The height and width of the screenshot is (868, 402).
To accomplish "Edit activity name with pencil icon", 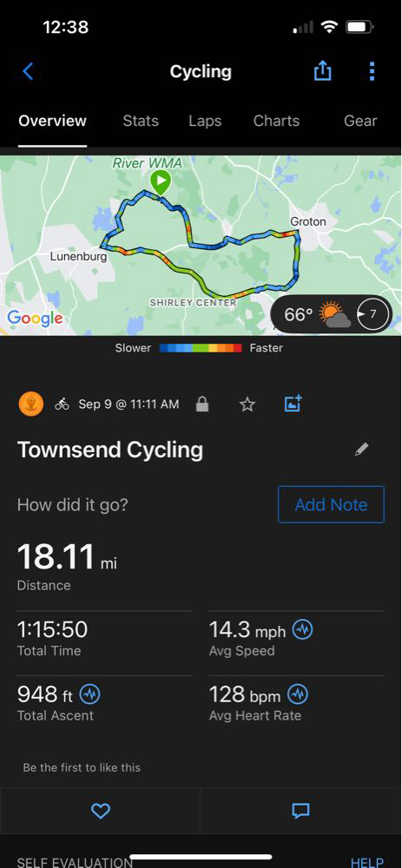I will 361,450.
